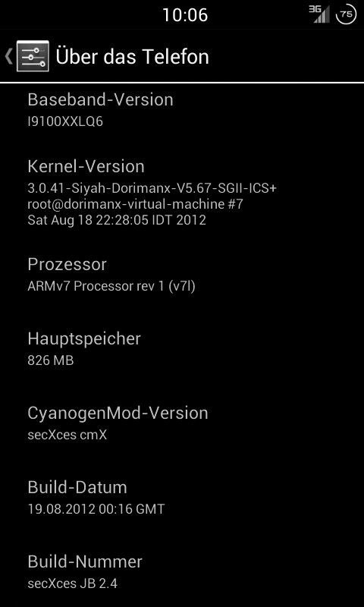
Task: Tap the kernel date Sat Aug 18 line
Action: pos(117,220)
